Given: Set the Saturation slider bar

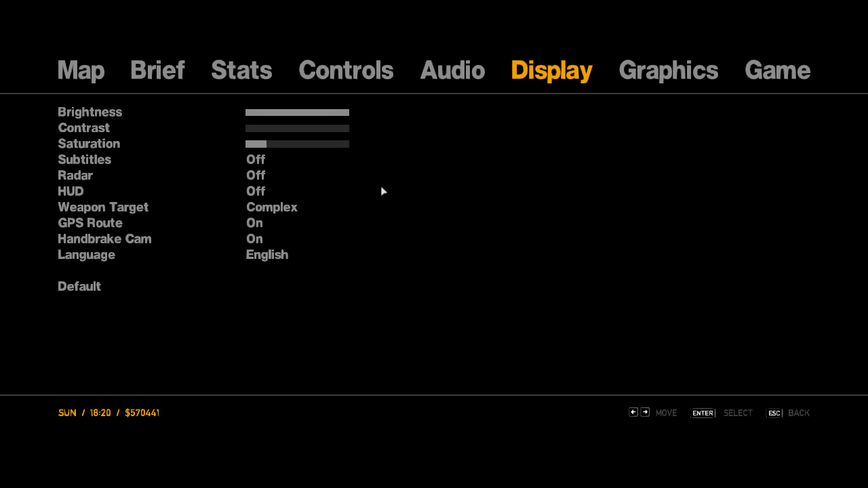Looking at the screenshot, I should (x=297, y=144).
